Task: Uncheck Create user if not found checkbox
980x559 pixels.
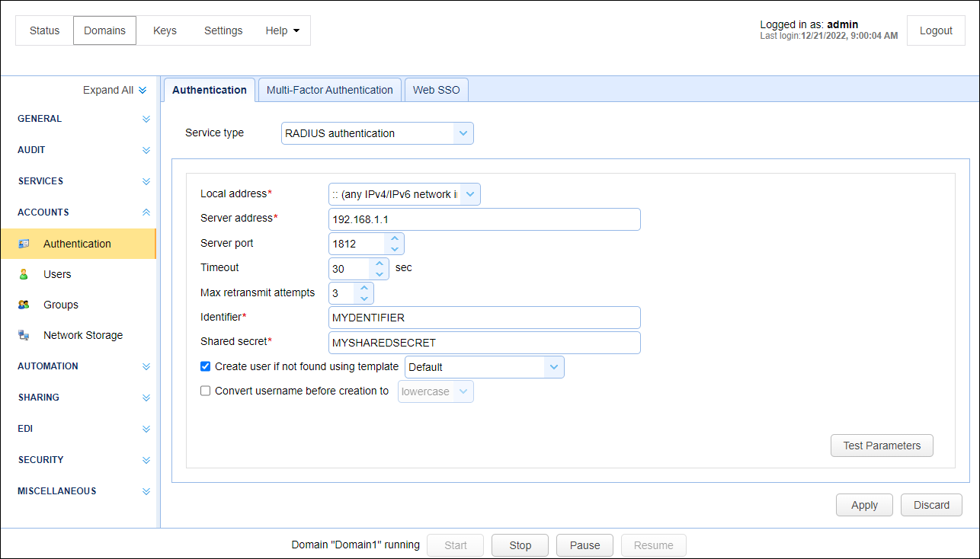Action: coord(205,366)
